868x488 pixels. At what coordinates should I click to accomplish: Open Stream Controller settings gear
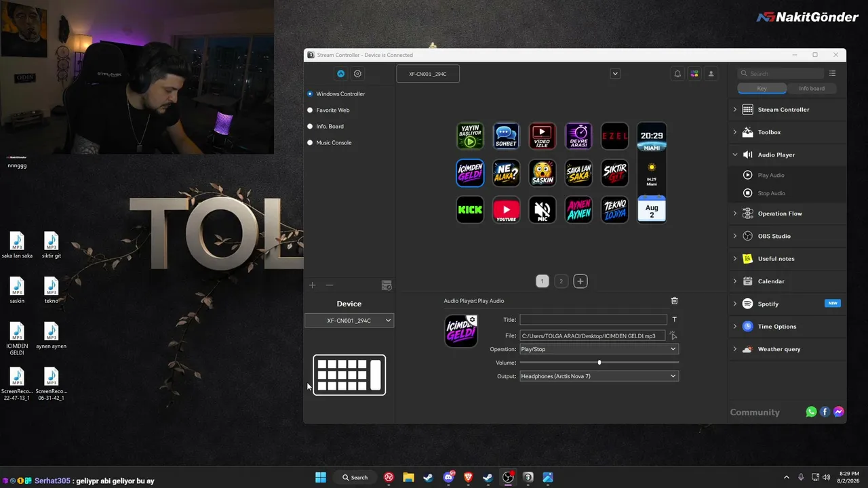coord(358,74)
